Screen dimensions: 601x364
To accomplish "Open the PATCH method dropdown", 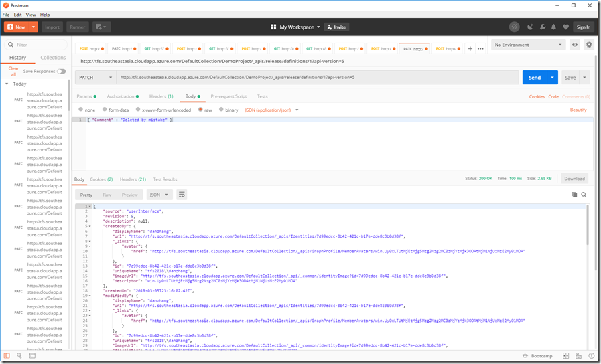I will tap(95, 78).
